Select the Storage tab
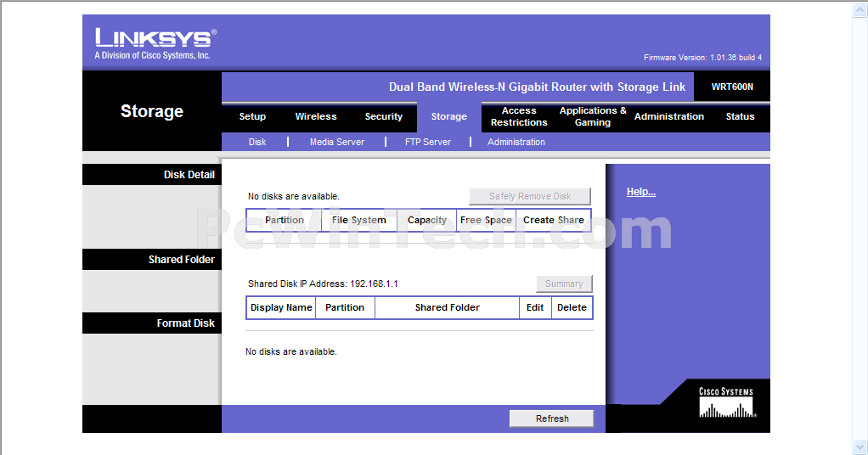The width and height of the screenshot is (868, 455). tap(449, 117)
